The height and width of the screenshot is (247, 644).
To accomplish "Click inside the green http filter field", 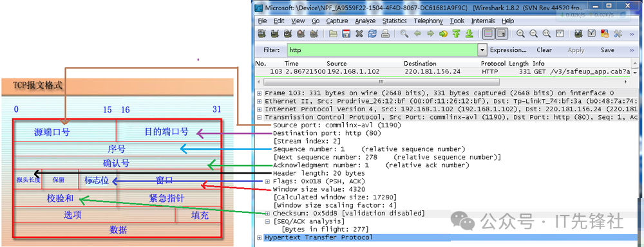I will point(383,50).
